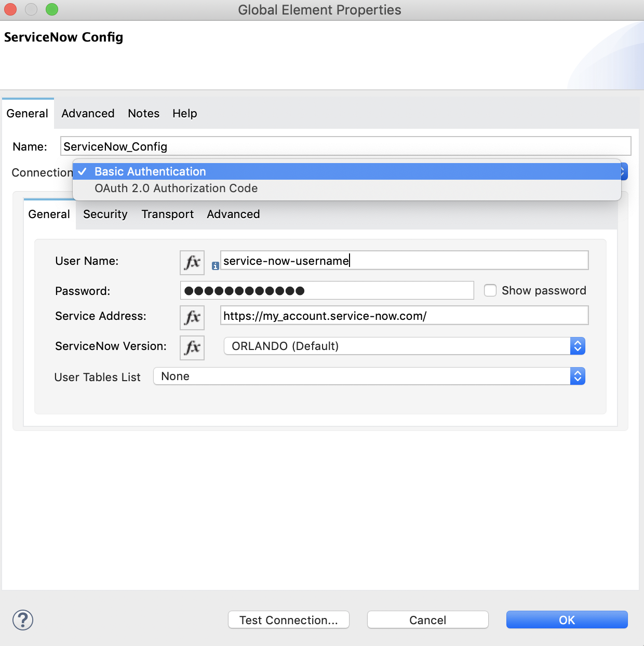Click the fx icon beside ServiceNow Version
Image resolution: width=644 pixels, height=646 pixels.
click(192, 347)
